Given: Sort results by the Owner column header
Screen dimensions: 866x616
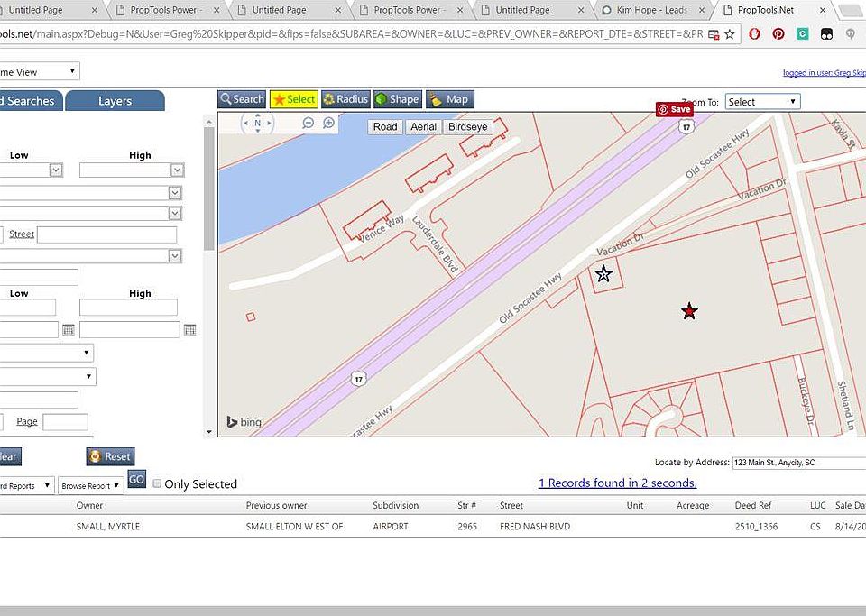Looking at the screenshot, I should point(89,506).
